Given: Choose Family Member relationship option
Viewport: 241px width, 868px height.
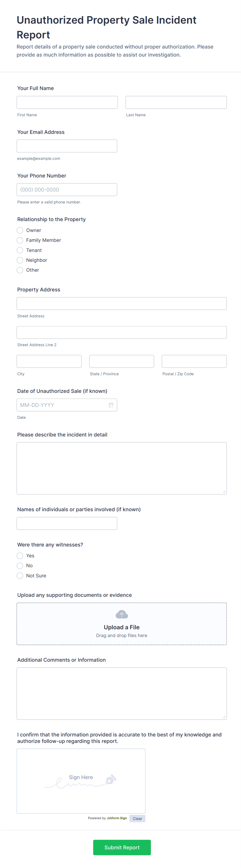Looking at the screenshot, I should 20,240.
